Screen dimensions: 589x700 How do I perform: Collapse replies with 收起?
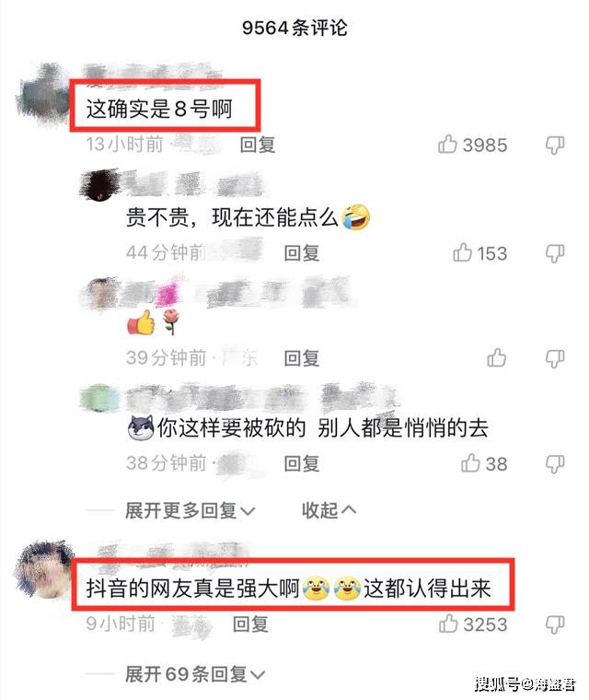coord(329,510)
